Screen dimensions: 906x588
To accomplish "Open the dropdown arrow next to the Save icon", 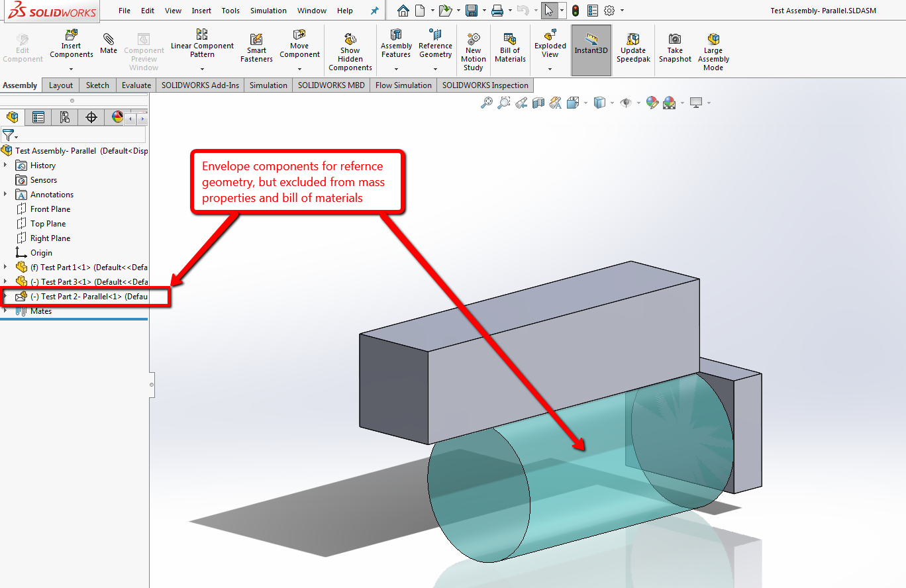I will (x=483, y=11).
